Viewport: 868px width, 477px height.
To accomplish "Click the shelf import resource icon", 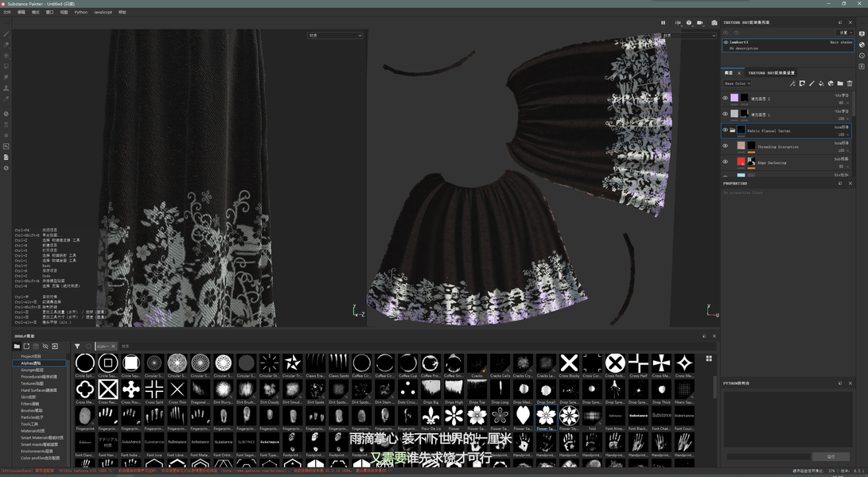I will [55, 347].
